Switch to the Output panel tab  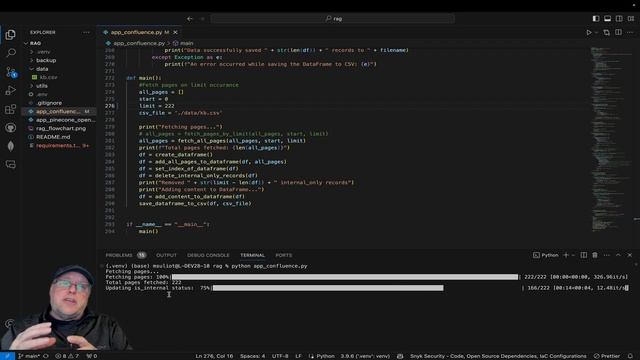point(166,255)
